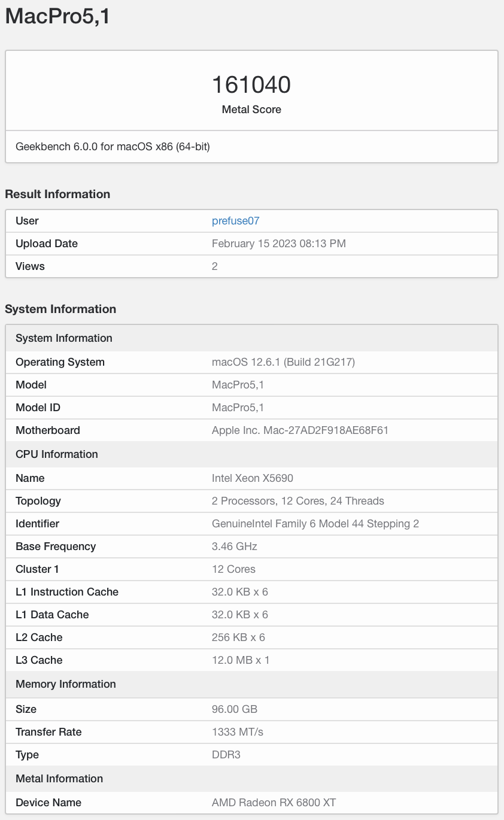Image resolution: width=504 pixels, height=820 pixels.
Task: Select the memory Type value DDR3
Action: [x=226, y=755]
